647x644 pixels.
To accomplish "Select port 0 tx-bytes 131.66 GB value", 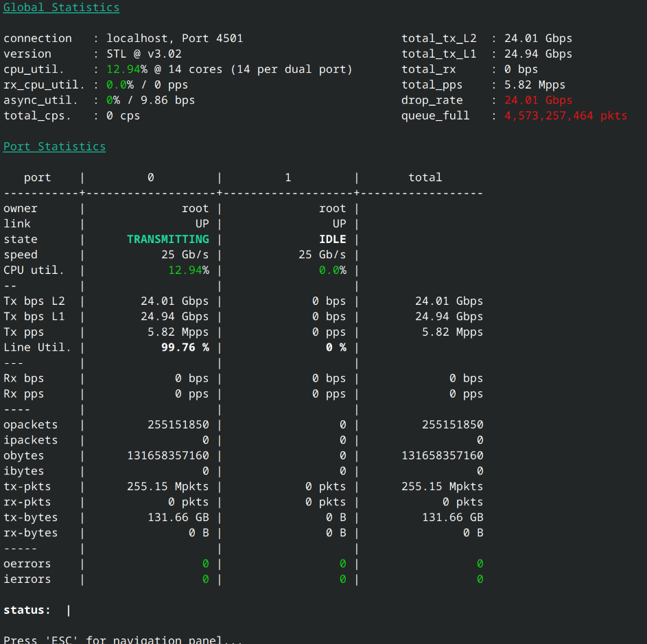I will (178, 518).
